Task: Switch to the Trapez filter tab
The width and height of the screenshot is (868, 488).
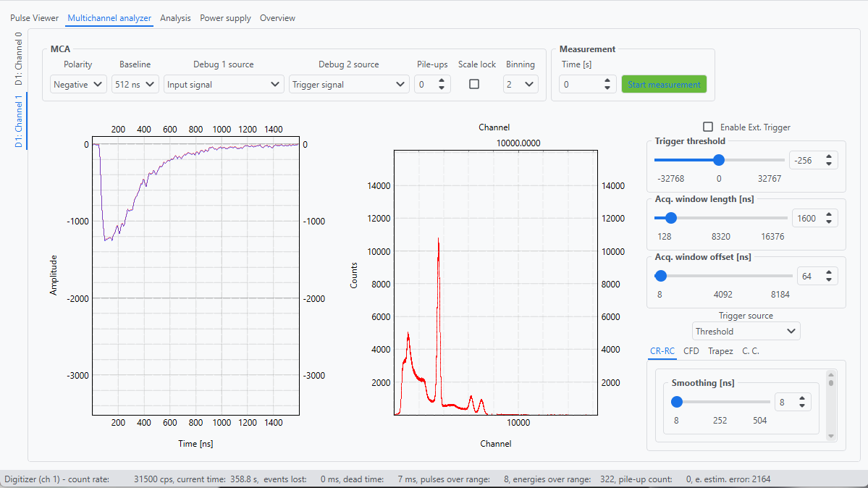Action: 720,351
